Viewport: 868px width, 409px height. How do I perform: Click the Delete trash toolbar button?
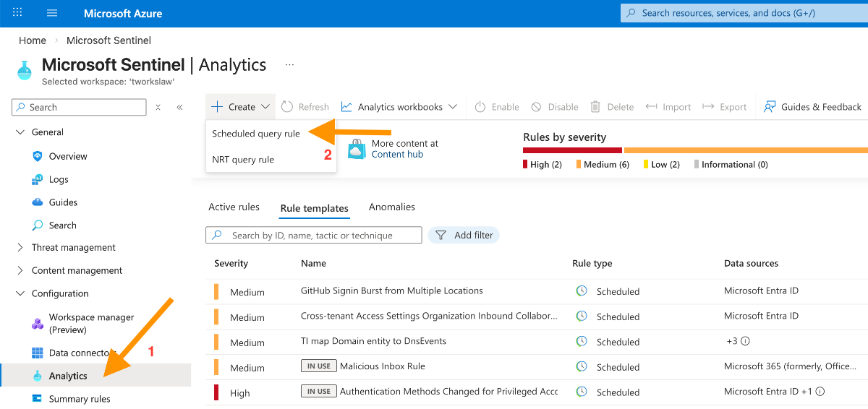[612, 107]
